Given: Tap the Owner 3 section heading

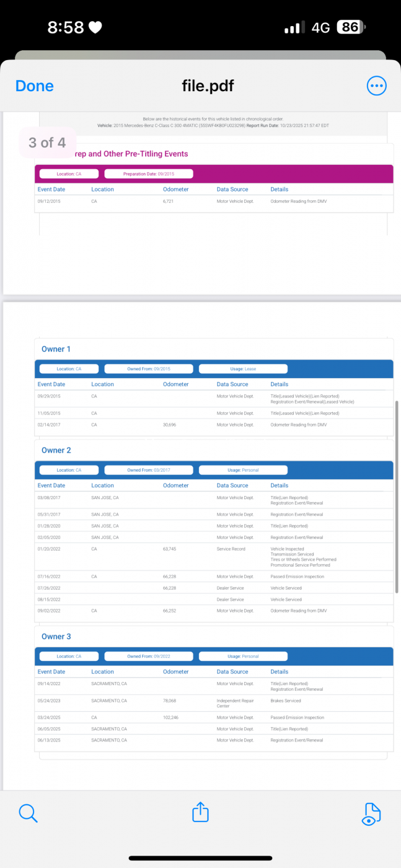Looking at the screenshot, I should tap(56, 637).
